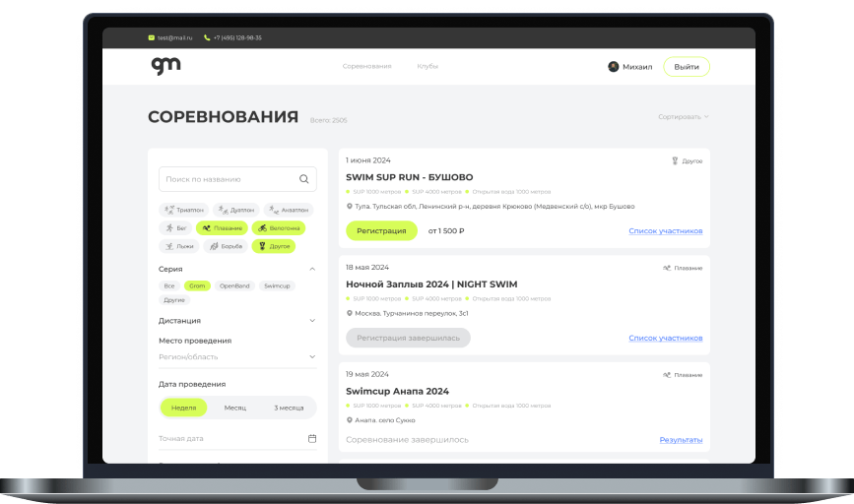This screenshot has height=504, width=854.
Task: Select the Месяц date range option
Action: (235, 408)
